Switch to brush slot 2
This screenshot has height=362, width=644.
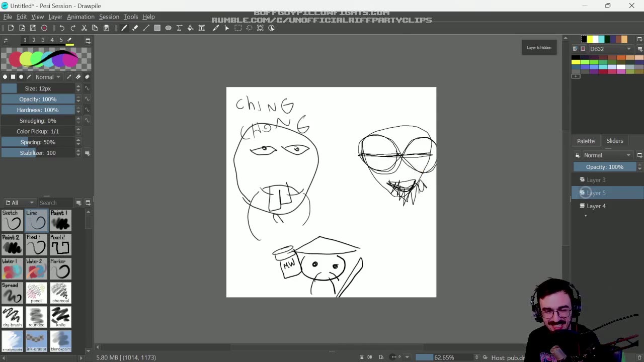34,40
